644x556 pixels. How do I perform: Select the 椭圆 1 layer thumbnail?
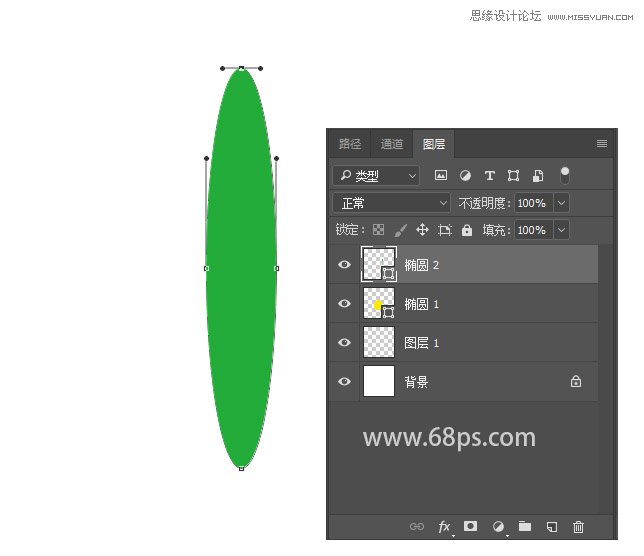tap(379, 303)
